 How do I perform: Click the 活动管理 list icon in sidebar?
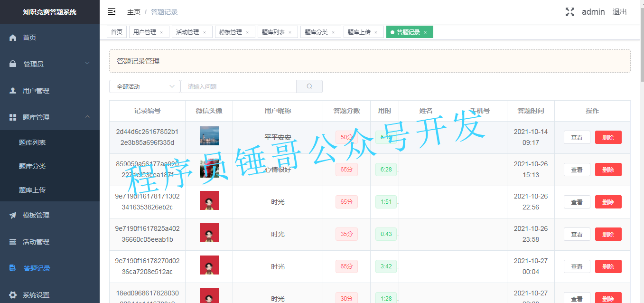pyautogui.click(x=13, y=242)
